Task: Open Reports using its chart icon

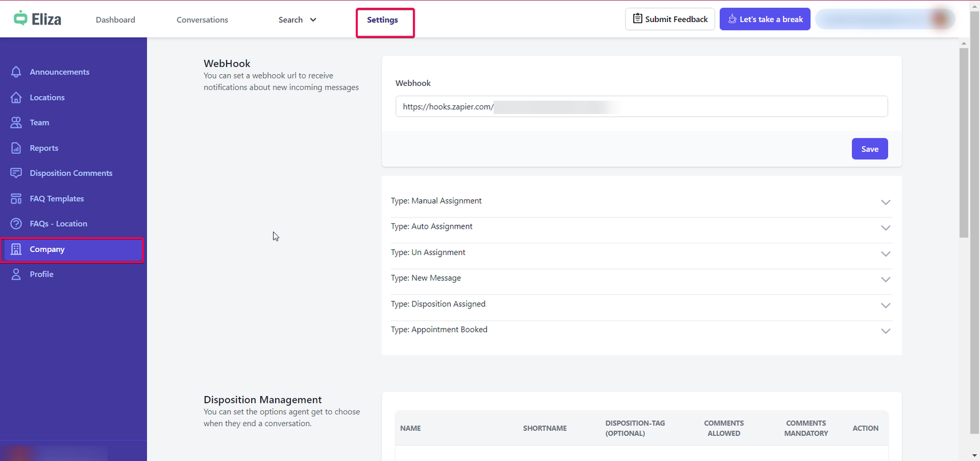Action: pos(17,148)
